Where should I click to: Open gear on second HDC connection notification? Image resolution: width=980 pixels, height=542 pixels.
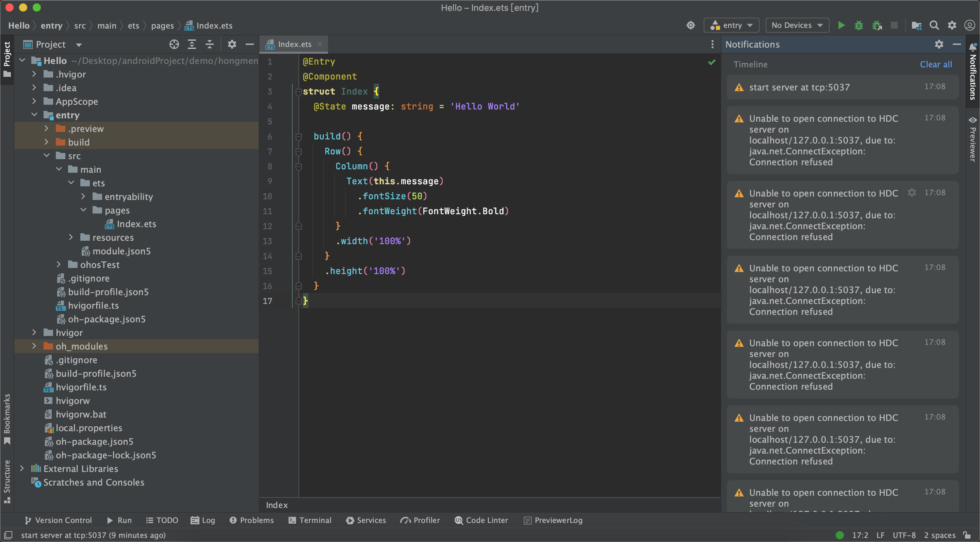click(912, 192)
